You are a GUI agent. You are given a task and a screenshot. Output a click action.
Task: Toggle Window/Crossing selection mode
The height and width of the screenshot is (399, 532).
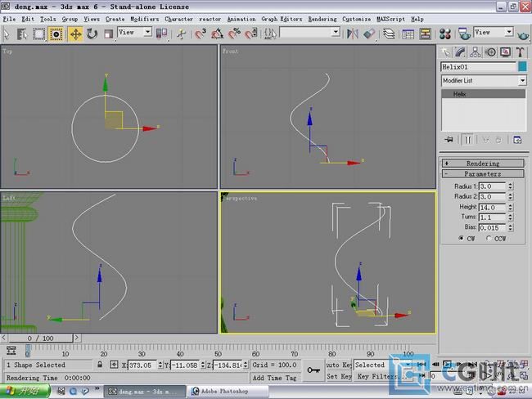pyautogui.click(x=56, y=34)
